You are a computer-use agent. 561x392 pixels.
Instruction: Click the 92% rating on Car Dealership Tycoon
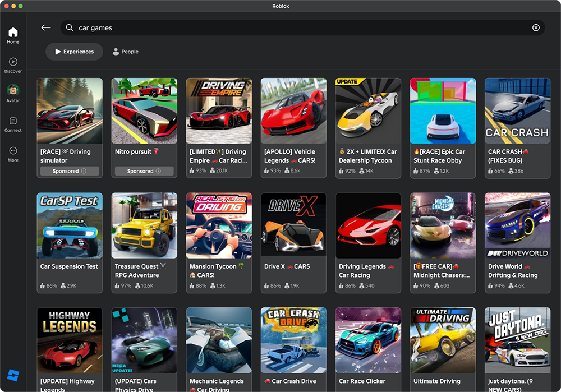click(347, 171)
